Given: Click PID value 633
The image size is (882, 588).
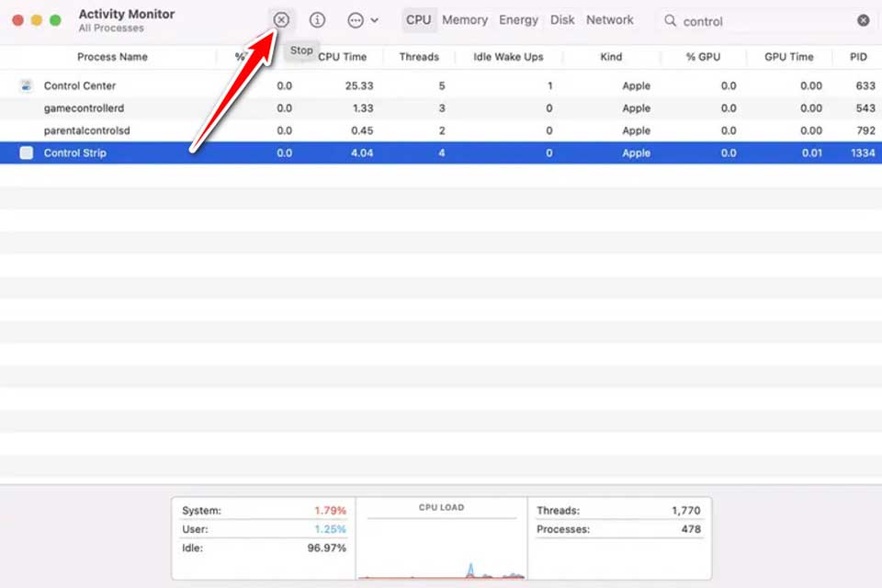Looking at the screenshot, I should [x=865, y=85].
